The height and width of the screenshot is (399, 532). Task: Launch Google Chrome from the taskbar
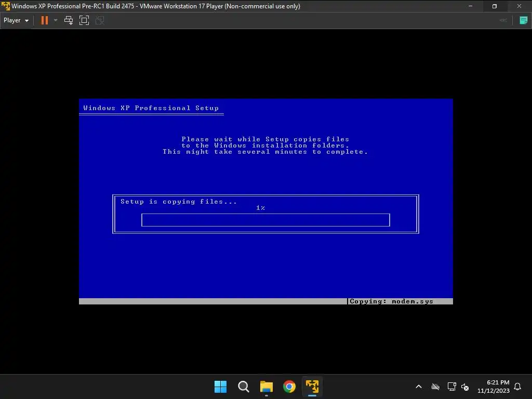289,387
